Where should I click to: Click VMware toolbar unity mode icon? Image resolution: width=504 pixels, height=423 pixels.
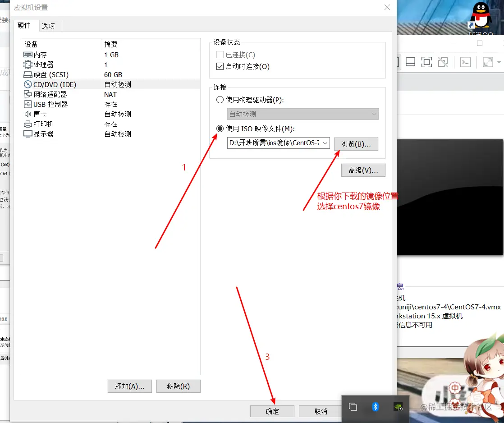click(x=443, y=62)
